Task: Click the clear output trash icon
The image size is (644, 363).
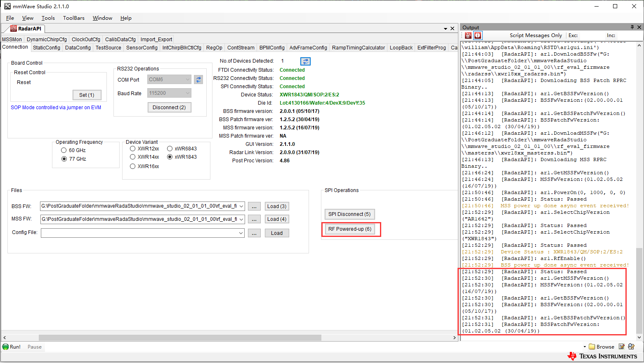Action: tap(468, 35)
